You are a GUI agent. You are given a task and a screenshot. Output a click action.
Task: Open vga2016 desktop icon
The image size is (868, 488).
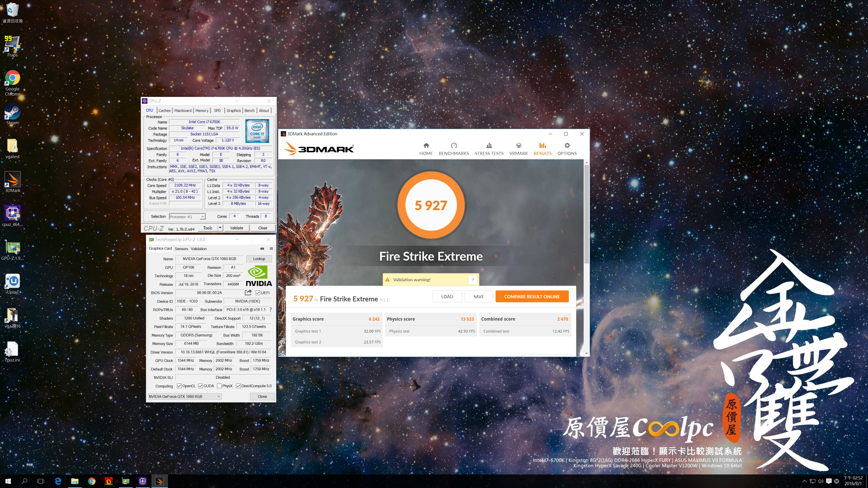[x=12, y=318]
